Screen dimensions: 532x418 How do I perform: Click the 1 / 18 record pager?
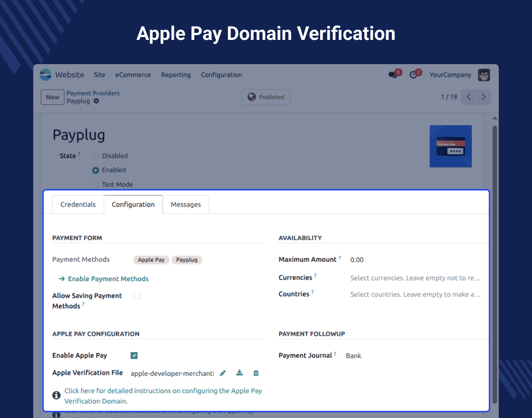point(449,97)
